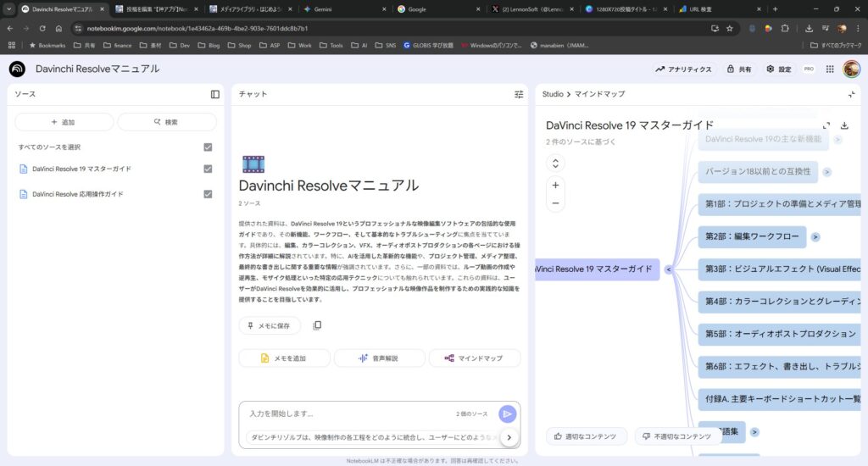This screenshot has width=868, height=466.
Task: Open the user account avatar
Action: pyautogui.click(x=851, y=69)
